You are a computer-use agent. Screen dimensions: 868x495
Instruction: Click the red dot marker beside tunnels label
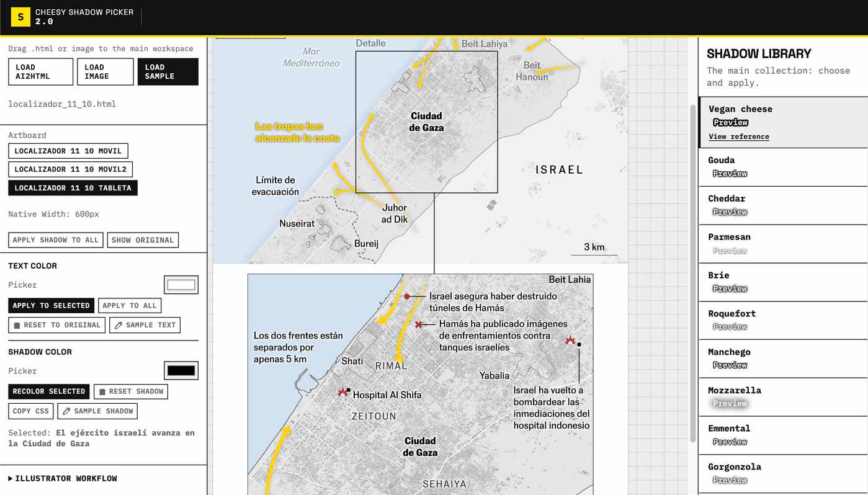(x=407, y=297)
